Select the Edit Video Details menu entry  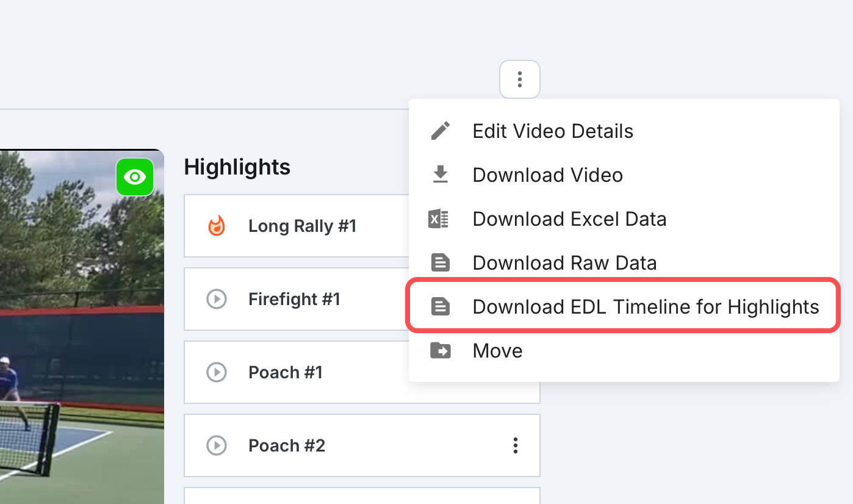[x=624, y=131]
